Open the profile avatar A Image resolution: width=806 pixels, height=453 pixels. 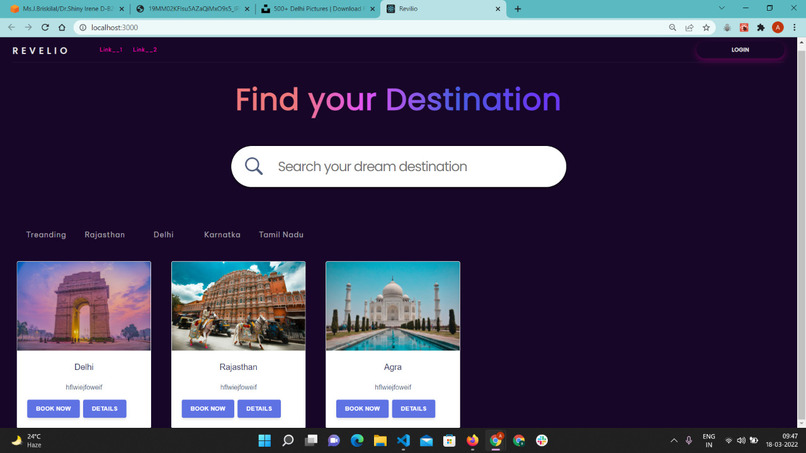778,27
